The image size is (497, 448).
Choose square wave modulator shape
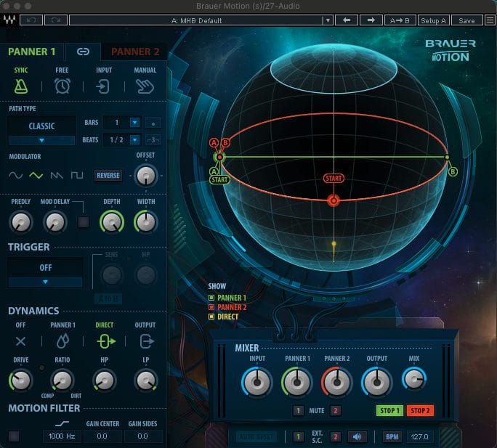[77, 175]
